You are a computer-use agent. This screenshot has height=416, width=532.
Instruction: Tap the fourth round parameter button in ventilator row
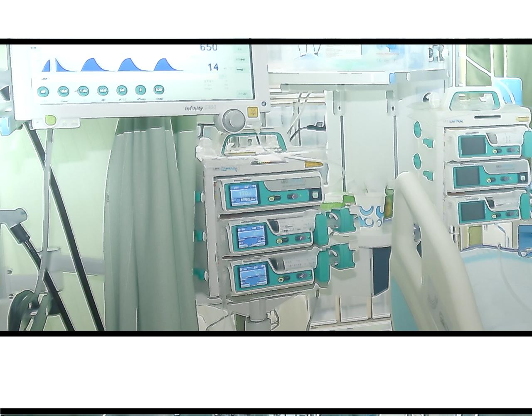coord(103,90)
